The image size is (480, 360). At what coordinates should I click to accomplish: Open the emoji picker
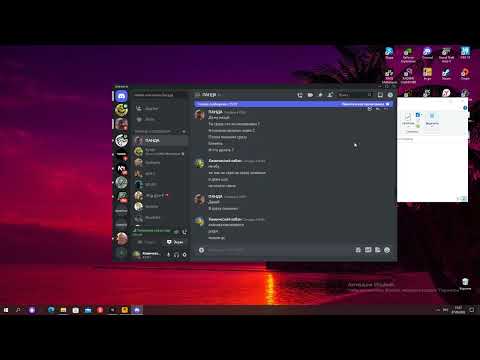coord(387,250)
